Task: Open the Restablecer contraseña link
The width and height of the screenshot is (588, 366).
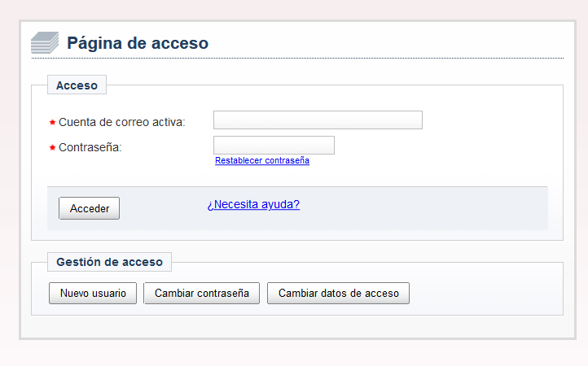Action: click(262, 160)
